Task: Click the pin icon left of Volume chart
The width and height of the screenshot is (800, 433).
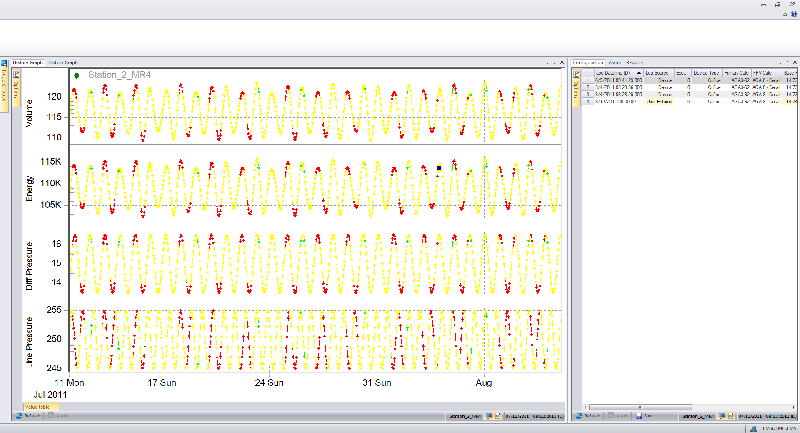Action: pyautogui.click(x=16, y=74)
